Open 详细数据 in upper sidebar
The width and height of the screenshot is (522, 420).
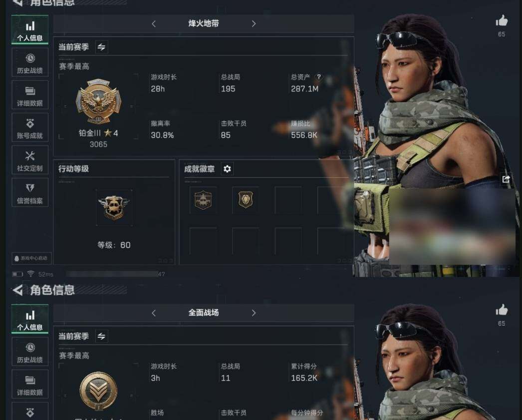[x=30, y=95]
